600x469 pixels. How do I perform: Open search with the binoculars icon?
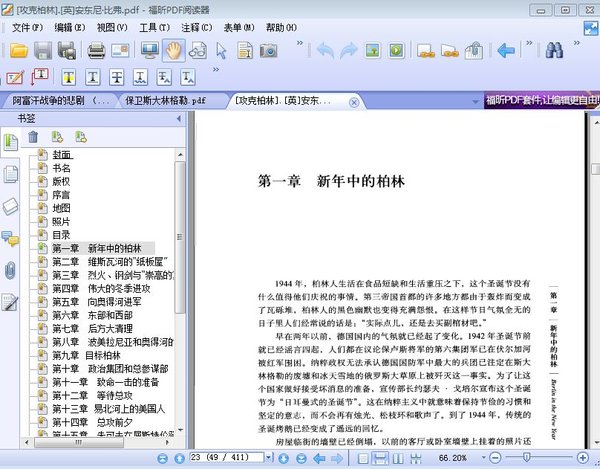(x=554, y=50)
